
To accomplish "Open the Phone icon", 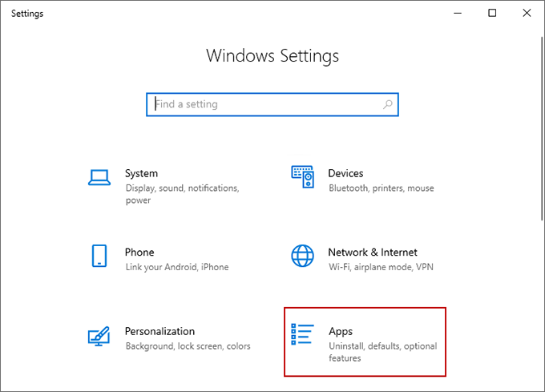I will pos(99,256).
